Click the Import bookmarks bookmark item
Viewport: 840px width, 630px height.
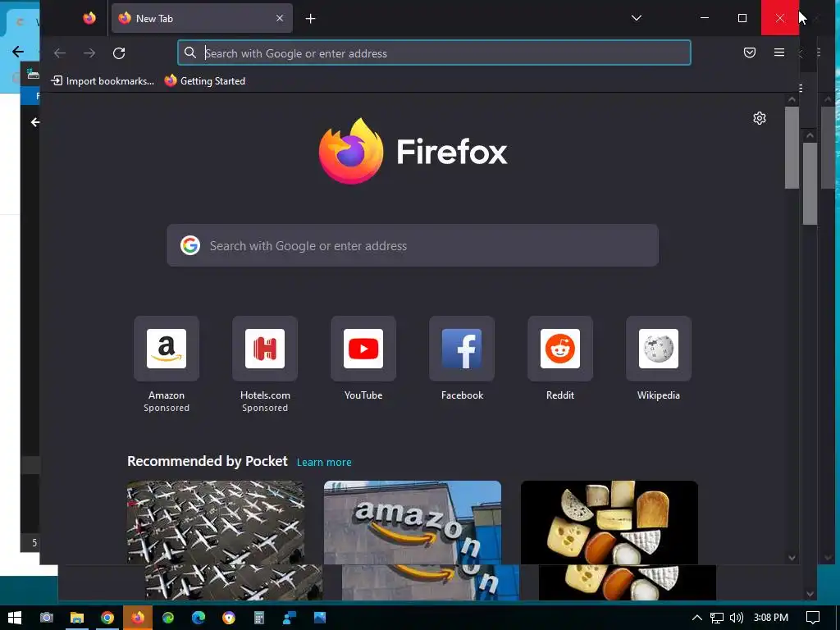[x=103, y=81]
